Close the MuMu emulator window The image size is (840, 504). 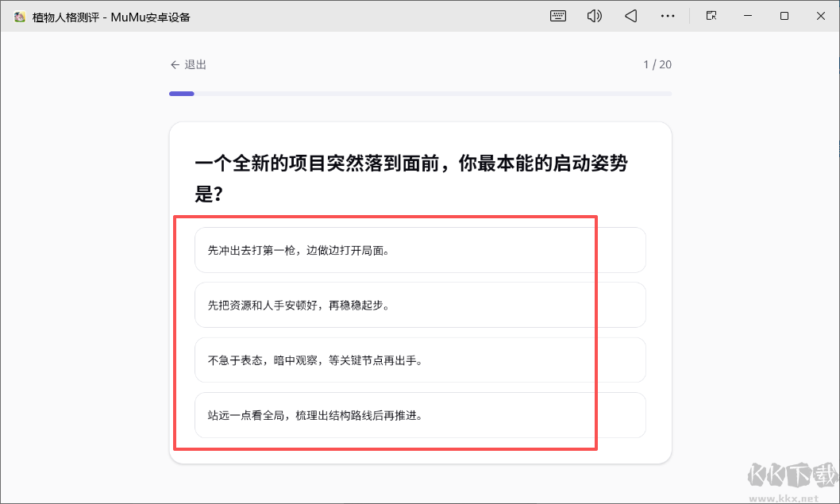820,16
